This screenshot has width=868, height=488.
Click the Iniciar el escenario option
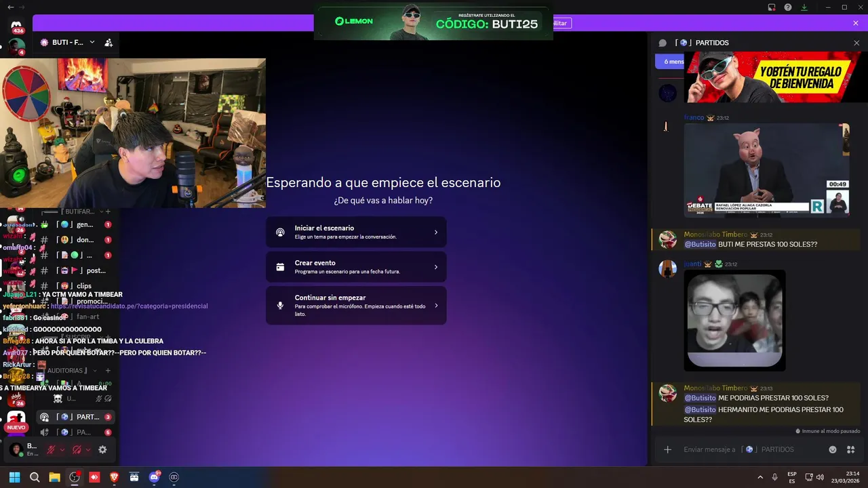pos(356,232)
